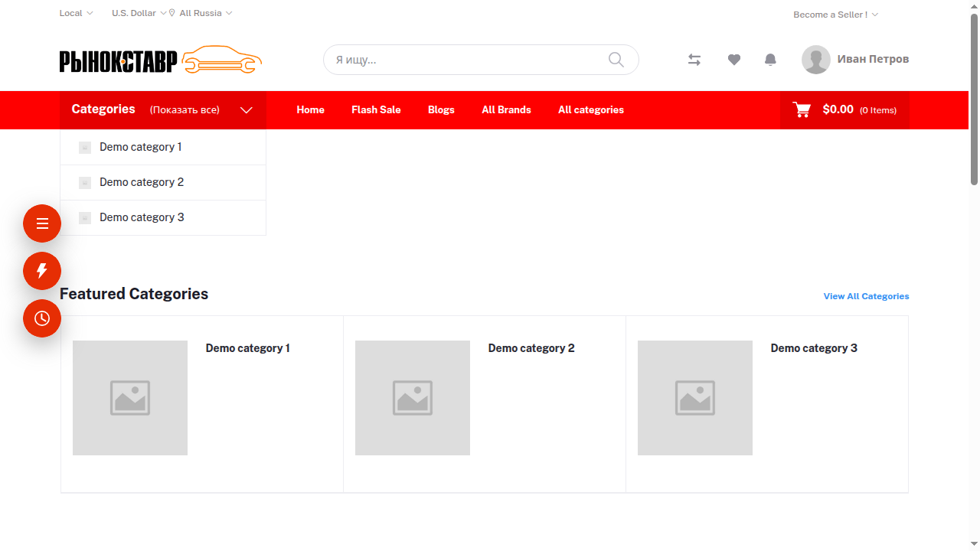The height and width of the screenshot is (551, 980).
Task: Expand the Become a Seller dropdown
Action: (835, 15)
